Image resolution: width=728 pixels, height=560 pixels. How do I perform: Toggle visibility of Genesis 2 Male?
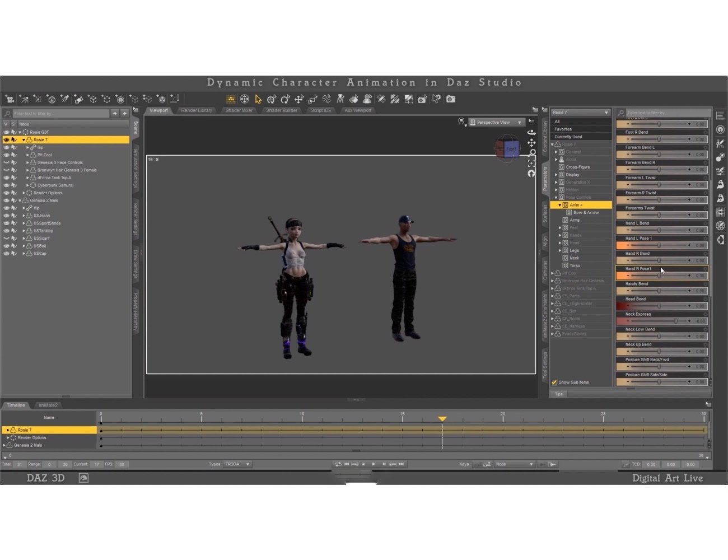pyautogui.click(x=6, y=200)
